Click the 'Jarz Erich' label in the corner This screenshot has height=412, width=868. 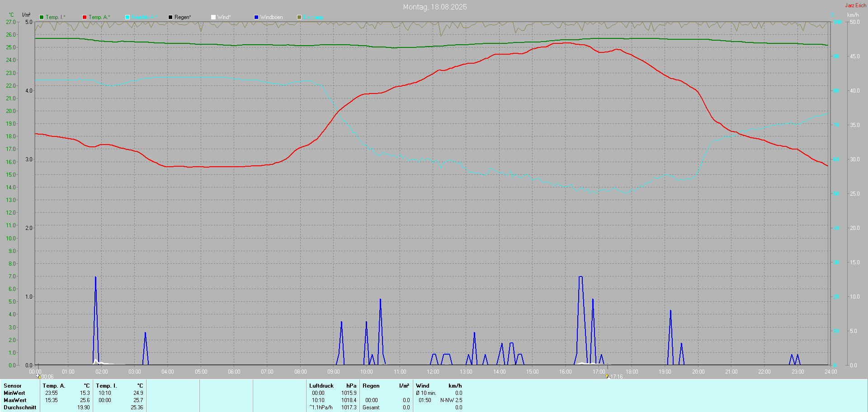tap(856, 5)
